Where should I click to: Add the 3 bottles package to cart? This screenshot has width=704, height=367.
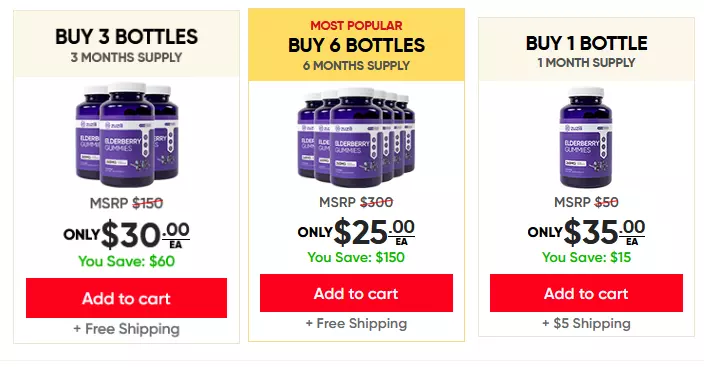[126, 298]
